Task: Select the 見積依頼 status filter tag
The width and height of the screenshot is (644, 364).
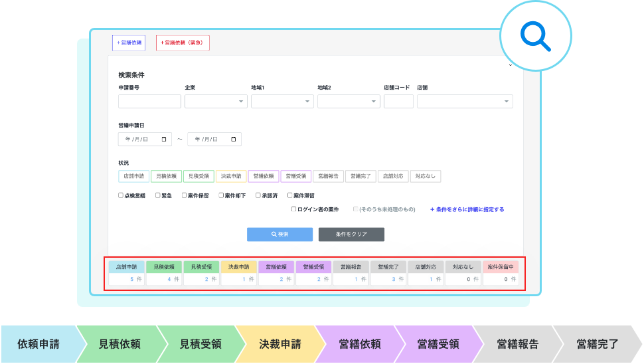Action: (166, 177)
